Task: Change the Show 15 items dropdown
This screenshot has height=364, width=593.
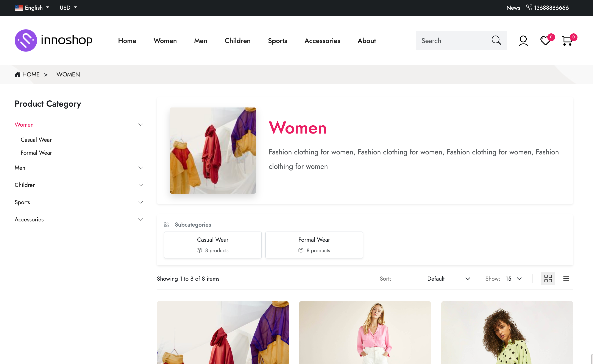Action: [x=513, y=278]
